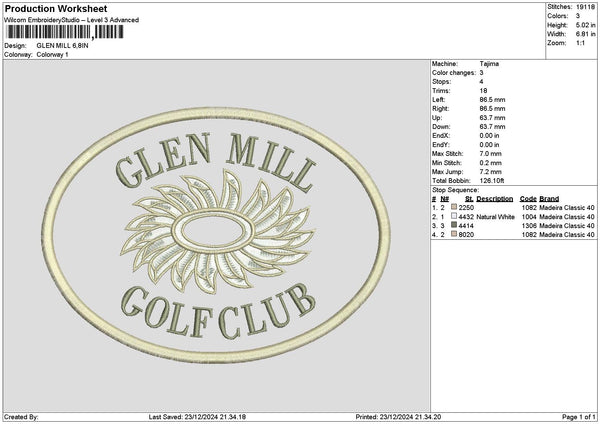Click the 8020 thread color swatch

[x=454, y=234]
